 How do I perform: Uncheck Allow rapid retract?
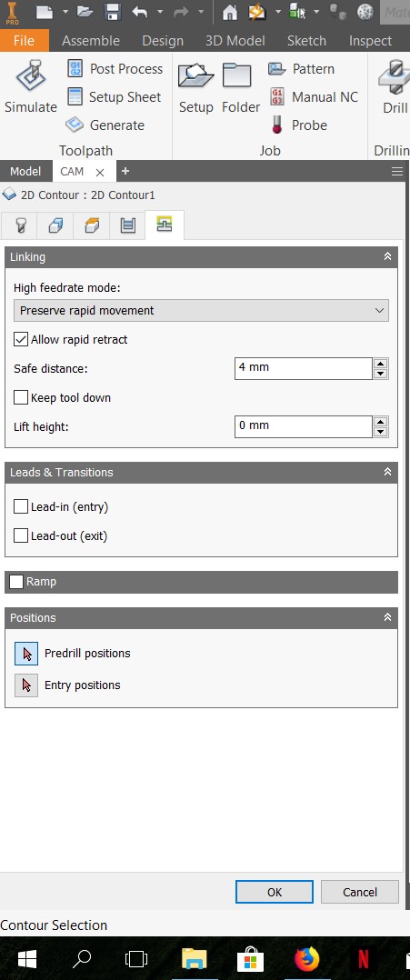click(x=21, y=339)
